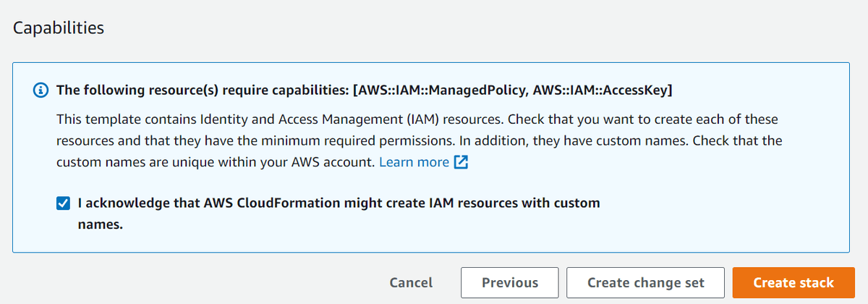868x304 pixels.
Task: Click the Create change set button
Action: (645, 283)
